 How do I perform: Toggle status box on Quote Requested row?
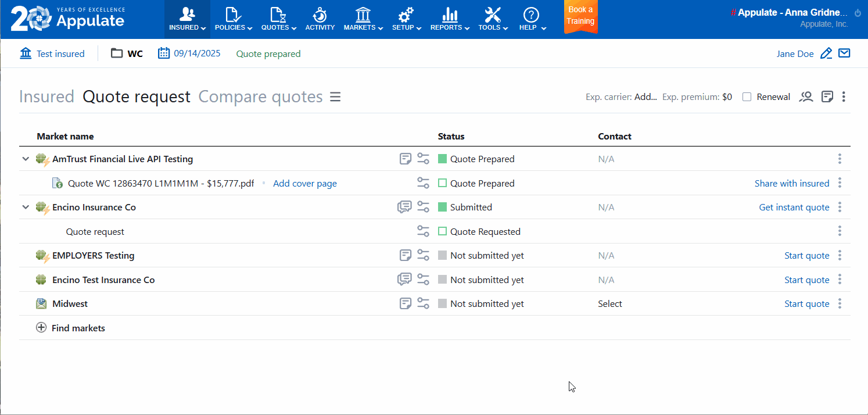tap(442, 231)
